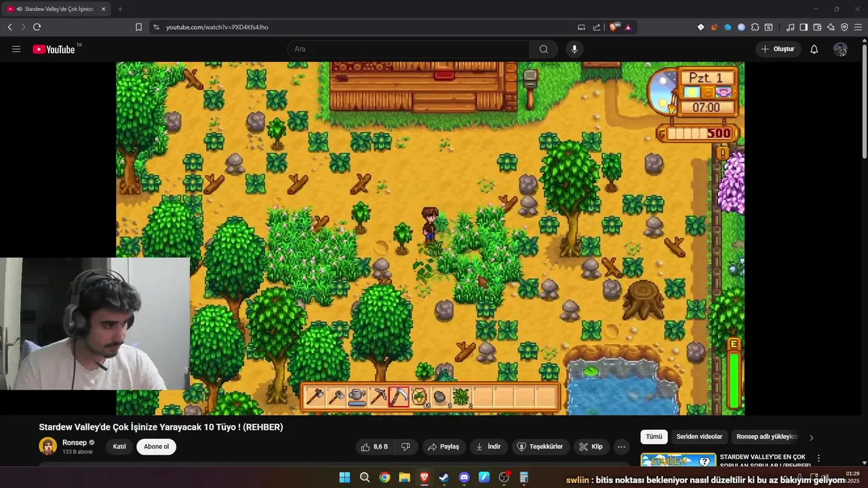
Task: Open the Leo AI sparkle icon
Action: tap(831, 27)
